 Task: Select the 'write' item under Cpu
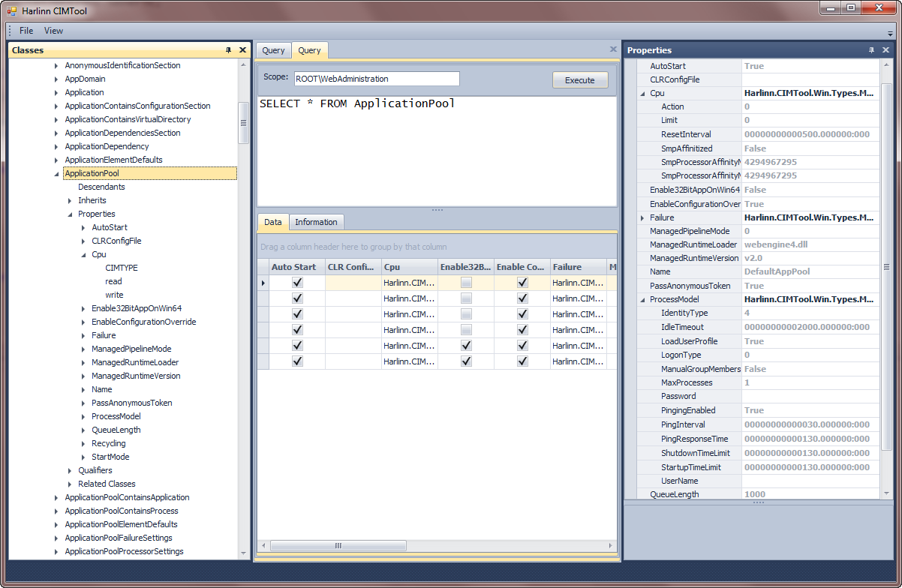click(114, 295)
